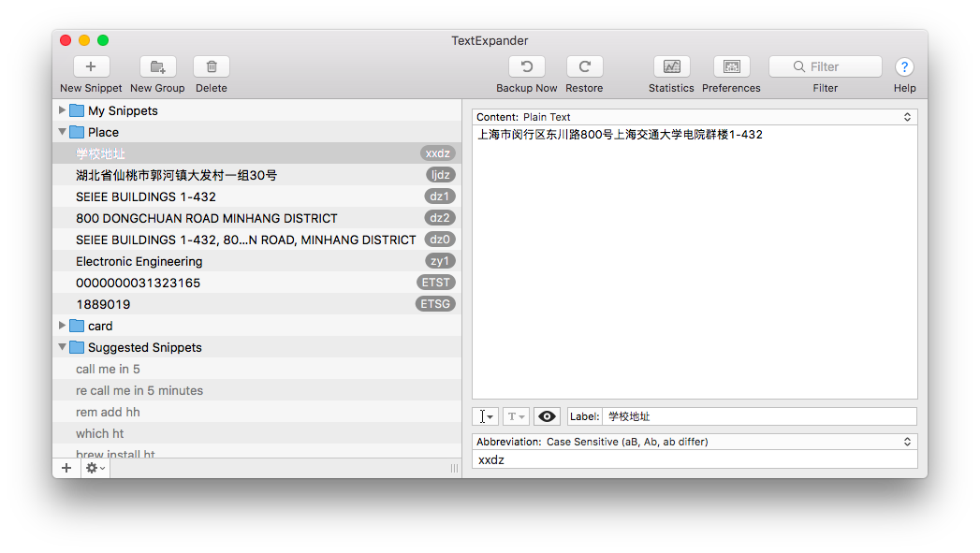Open the text format T dropdown
This screenshot has height=553, width=980.
516,416
